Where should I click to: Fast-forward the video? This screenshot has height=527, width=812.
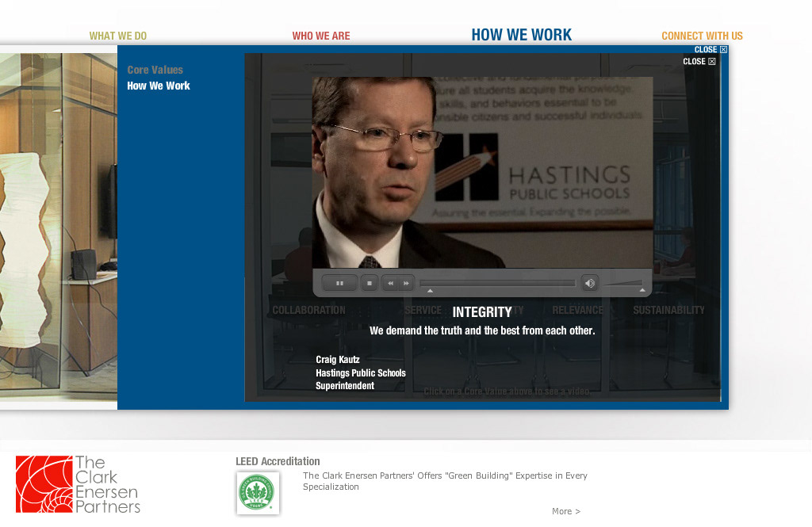(407, 283)
